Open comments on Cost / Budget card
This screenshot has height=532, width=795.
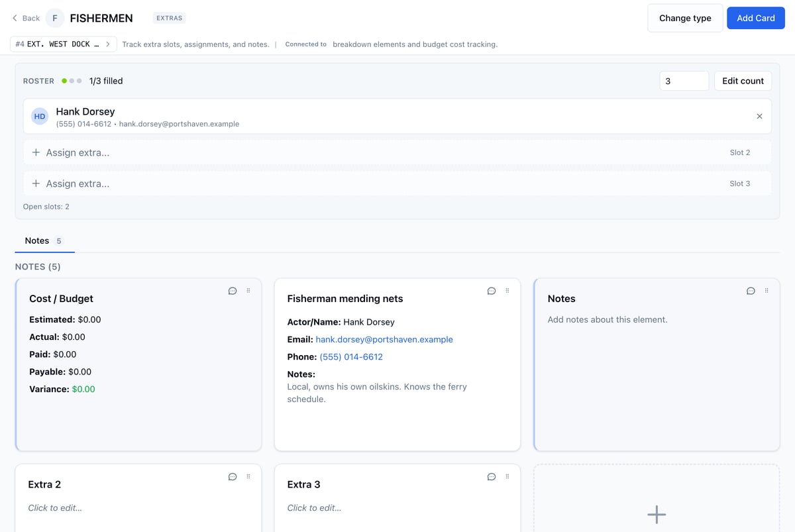[233, 291]
